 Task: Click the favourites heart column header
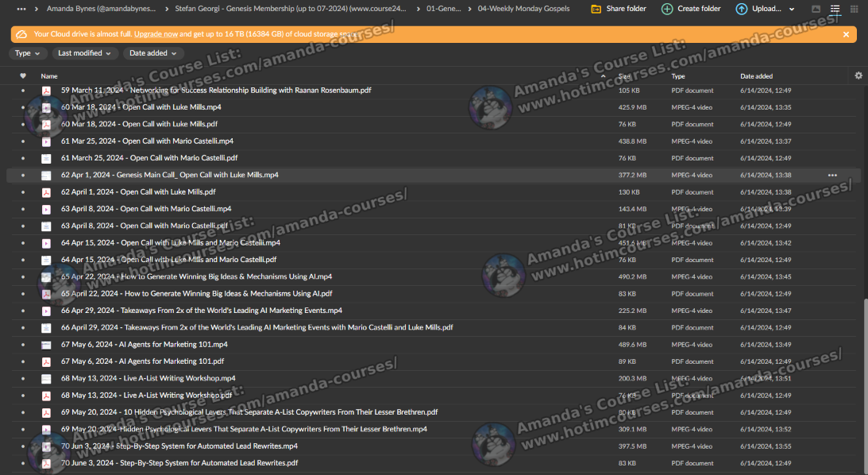(23, 76)
